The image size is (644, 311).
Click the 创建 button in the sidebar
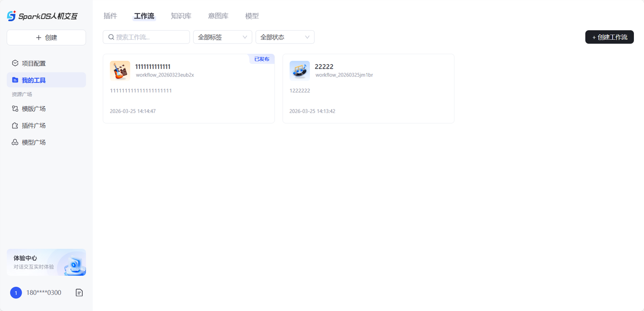[x=46, y=38]
